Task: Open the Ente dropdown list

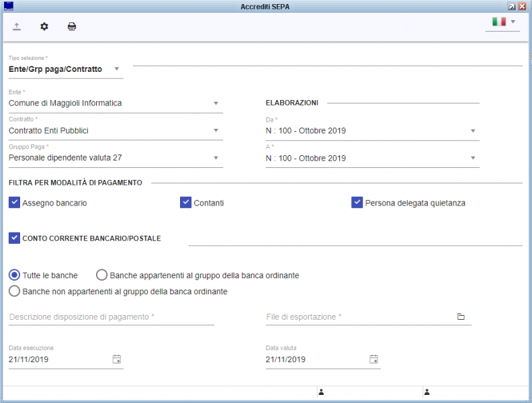Action: tap(216, 103)
